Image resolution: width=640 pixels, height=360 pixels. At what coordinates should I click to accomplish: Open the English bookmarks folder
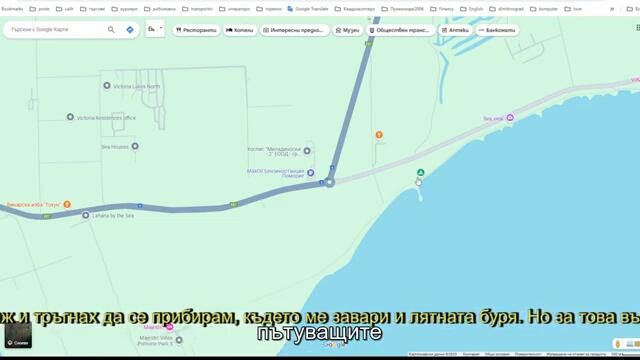click(x=471, y=9)
